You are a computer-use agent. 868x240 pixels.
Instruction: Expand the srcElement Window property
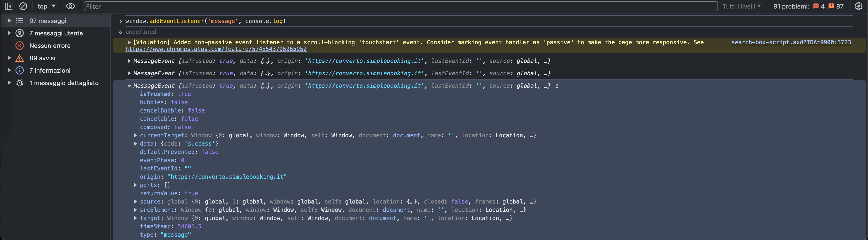(x=136, y=210)
